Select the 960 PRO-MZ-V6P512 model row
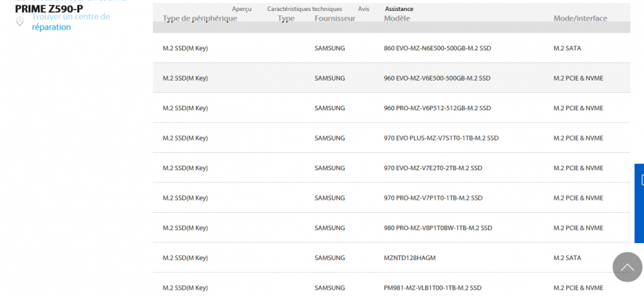This screenshot has width=644, height=296. [437, 108]
